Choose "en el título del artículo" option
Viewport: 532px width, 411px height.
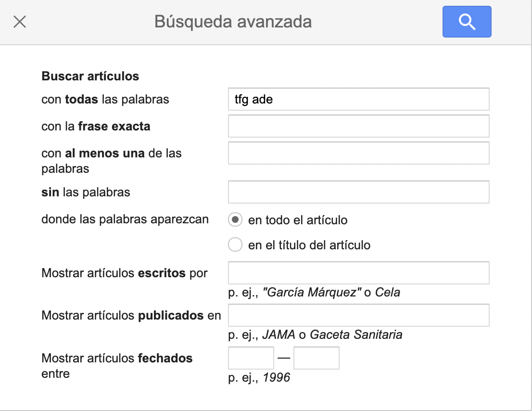pyautogui.click(x=235, y=244)
